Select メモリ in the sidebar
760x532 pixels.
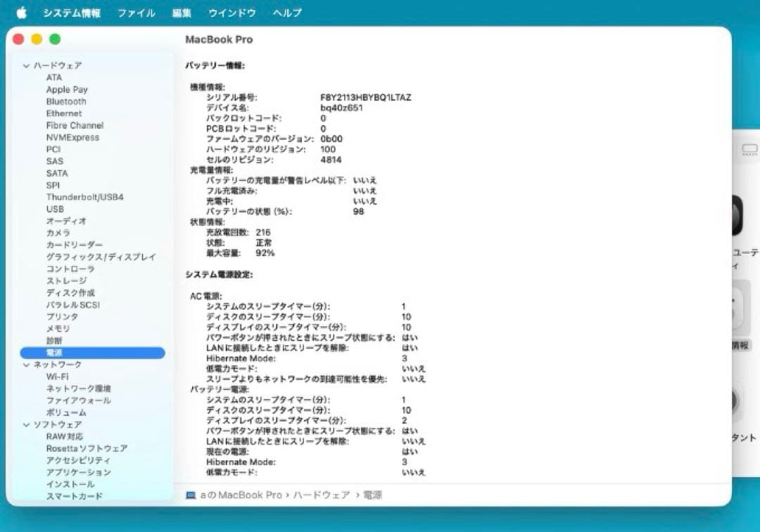pos(58,329)
